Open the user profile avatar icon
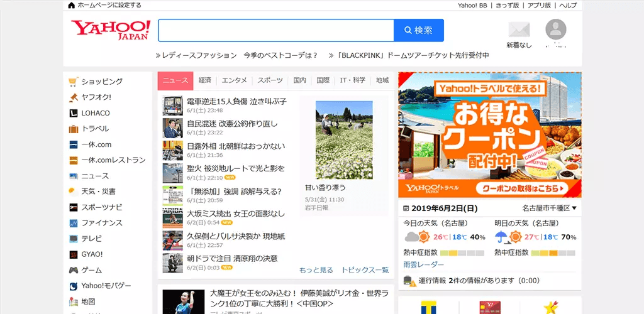 click(556, 30)
